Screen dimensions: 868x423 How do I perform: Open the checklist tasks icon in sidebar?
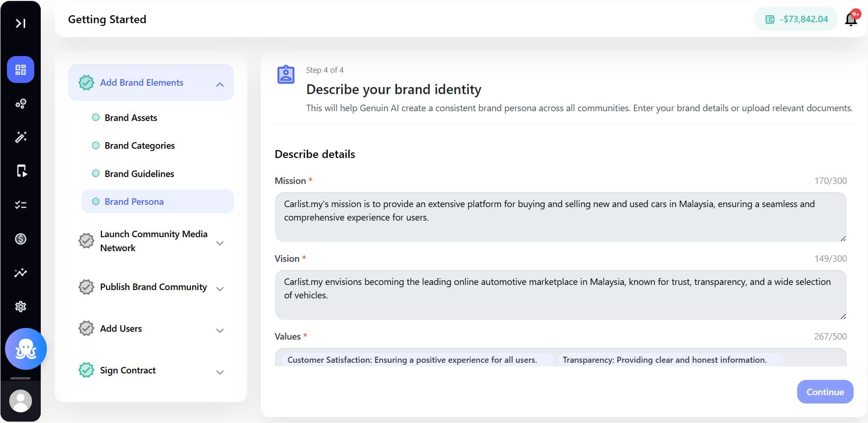click(20, 205)
